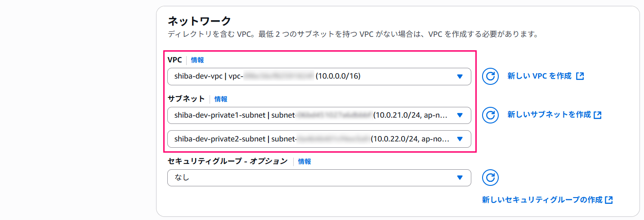Refresh the VPC list
The width and height of the screenshot is (644, 220).
tap(490, 76)
